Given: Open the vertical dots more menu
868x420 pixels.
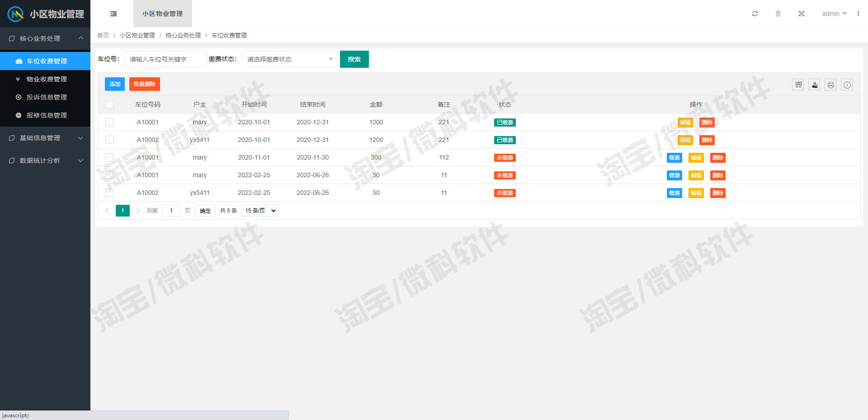Looking at the screenshot, I should (x=858, y=14).
